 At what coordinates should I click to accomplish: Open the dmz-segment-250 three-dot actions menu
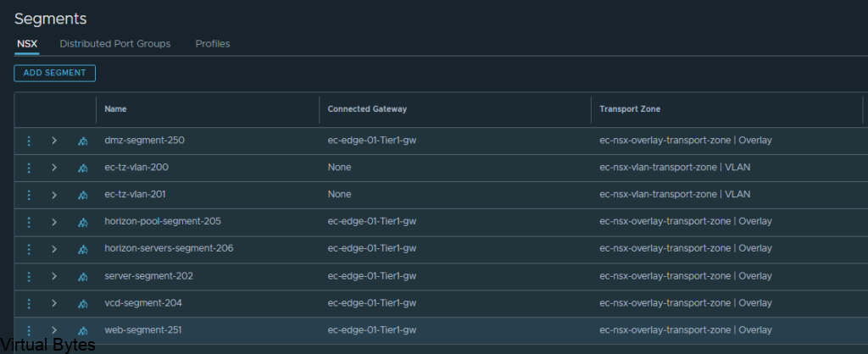tap(30, 141)
